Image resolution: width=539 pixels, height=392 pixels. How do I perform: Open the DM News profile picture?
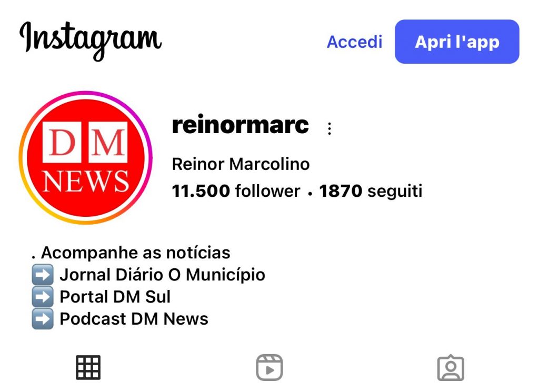click(86, 158)
